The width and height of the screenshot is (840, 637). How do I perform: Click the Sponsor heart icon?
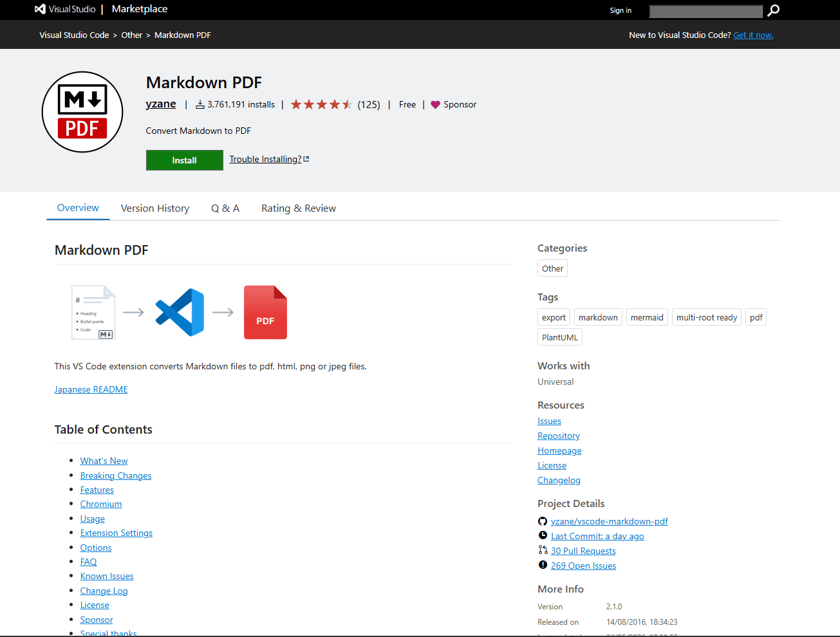click(x=436, y=105)
